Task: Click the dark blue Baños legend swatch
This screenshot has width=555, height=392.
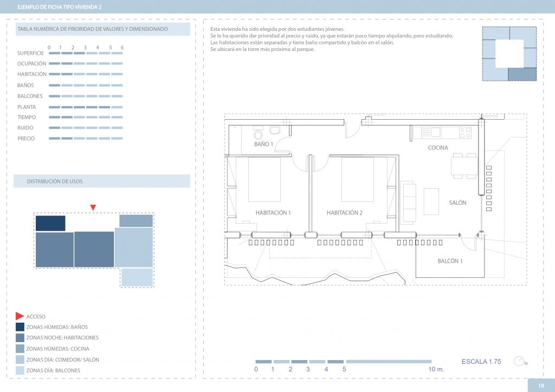Action: coord(20,327)
